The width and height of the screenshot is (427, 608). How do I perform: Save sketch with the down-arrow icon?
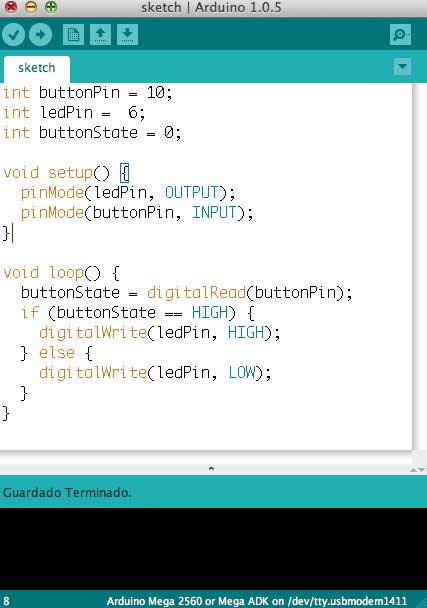pos(127,35)
